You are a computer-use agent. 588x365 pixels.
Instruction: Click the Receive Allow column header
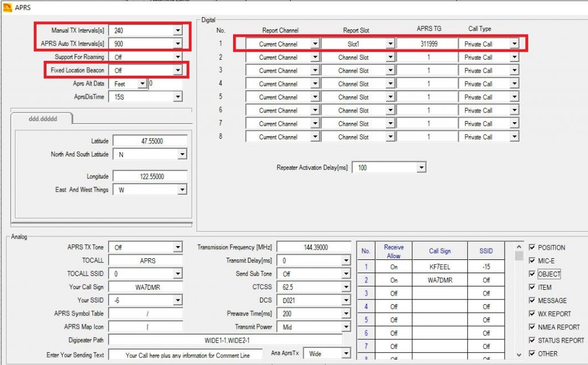[394, 251]
